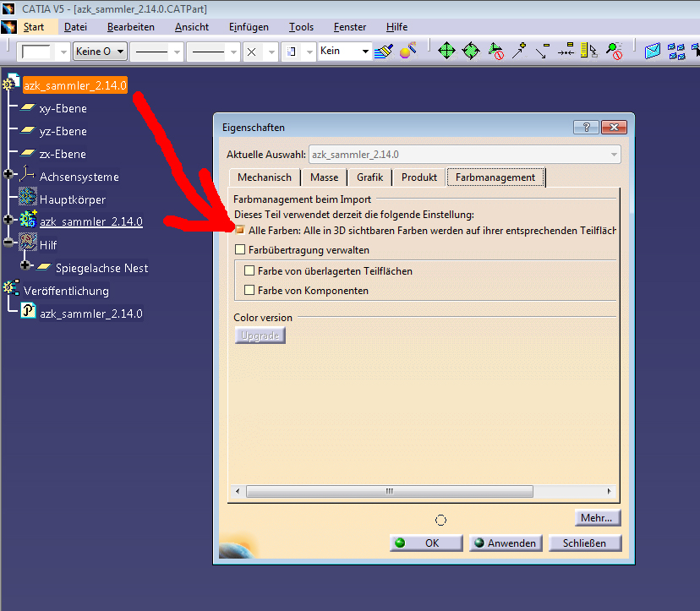Click the magnifier with prohibition sign icon
Image resolution: width=700 pixels, height=611 pixels.
pyautogui.click(x=615, y=51)
